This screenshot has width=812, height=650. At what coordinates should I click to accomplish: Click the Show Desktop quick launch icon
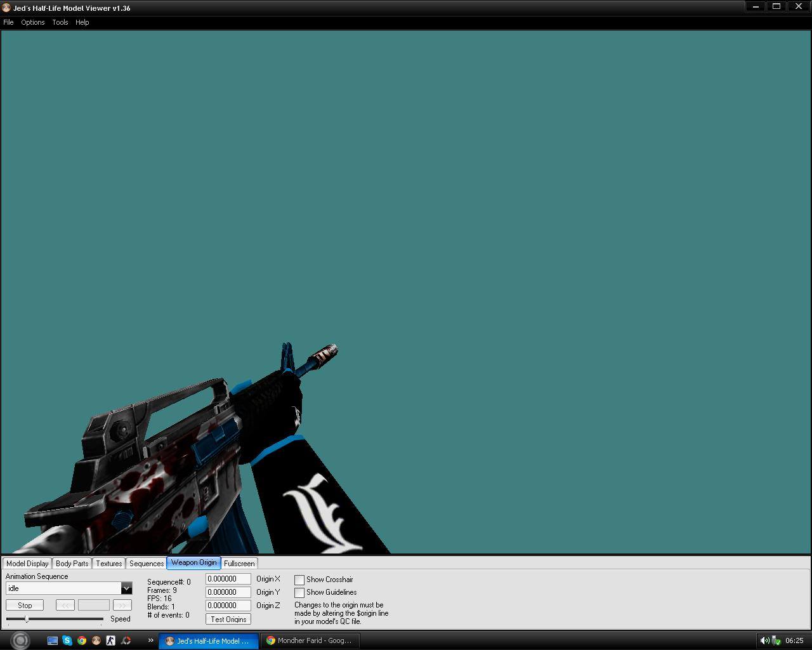[53, 640]
